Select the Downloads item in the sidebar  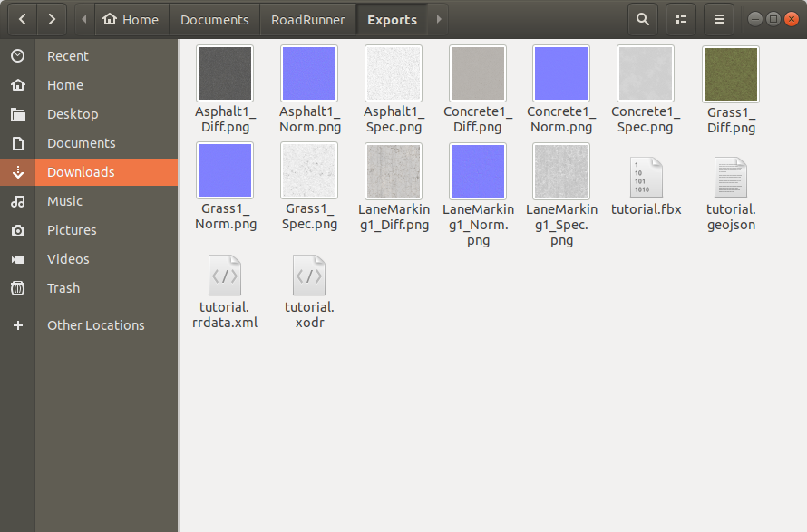click(x=82, y=172)
